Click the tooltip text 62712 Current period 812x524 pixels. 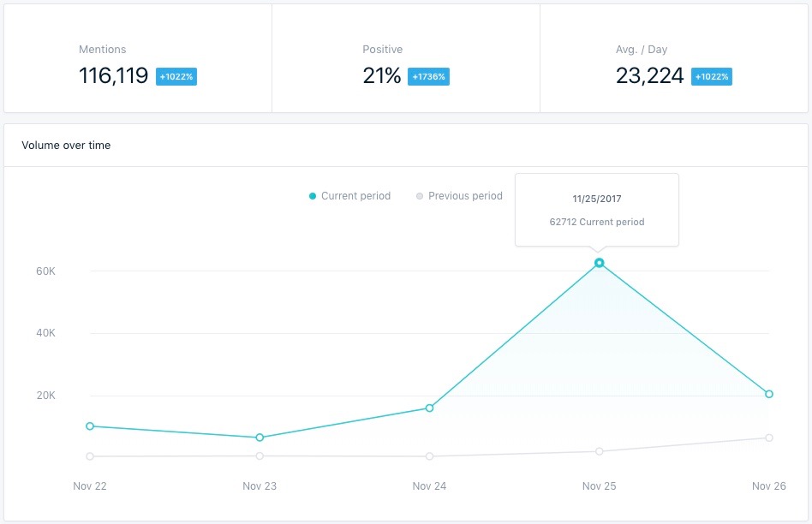coord(597,222)
